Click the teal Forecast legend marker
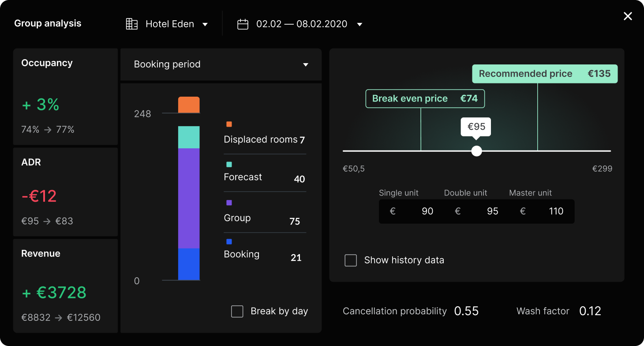Image resolution: width=644 pixels, height=346 pixels. pyautogui.click(x=229, y=165)
